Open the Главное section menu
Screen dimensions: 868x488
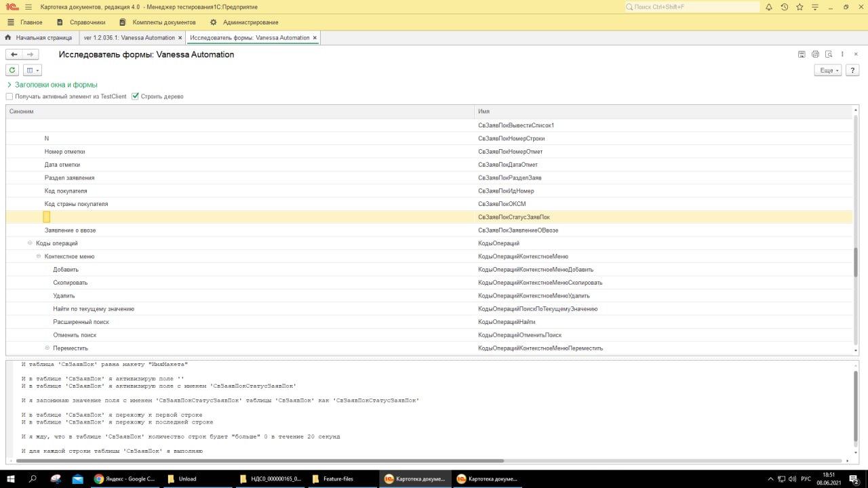pyautogui.click(x=31, y=22)
